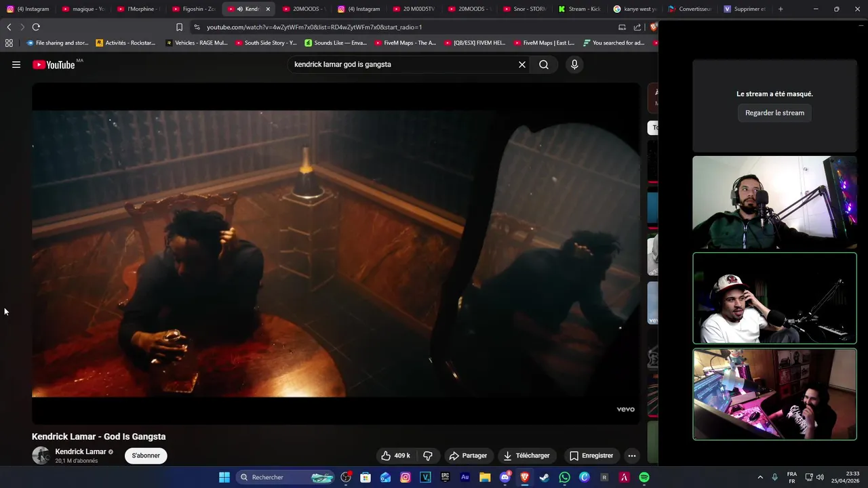This screenshot has height=488, width=868.
Task: Switch to the Stream - Kick tab
Action: [x=580, y=9]
